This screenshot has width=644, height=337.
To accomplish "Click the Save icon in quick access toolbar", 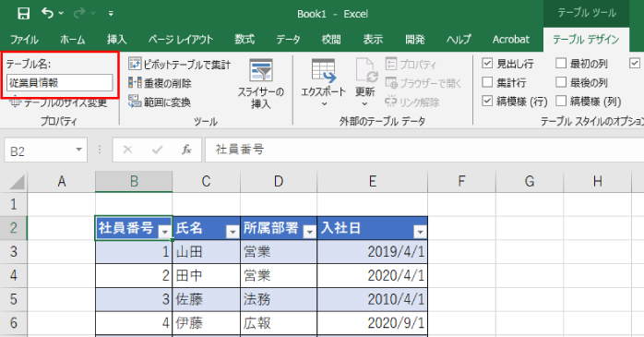I will pos(23,14).
